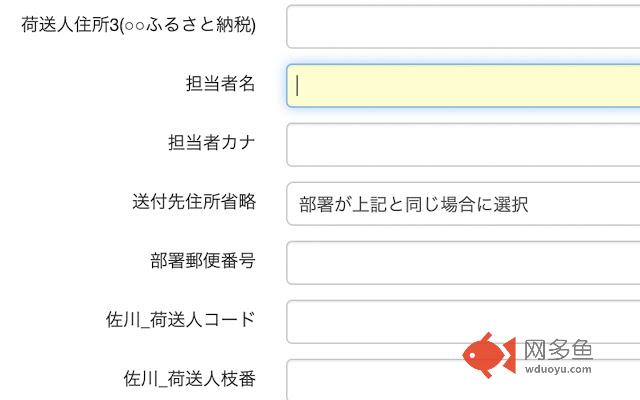Click the 部署郵便番号 input field
The height and width of the screenshot is (400, 640).
pyautogui.click(x=462, y=263)
